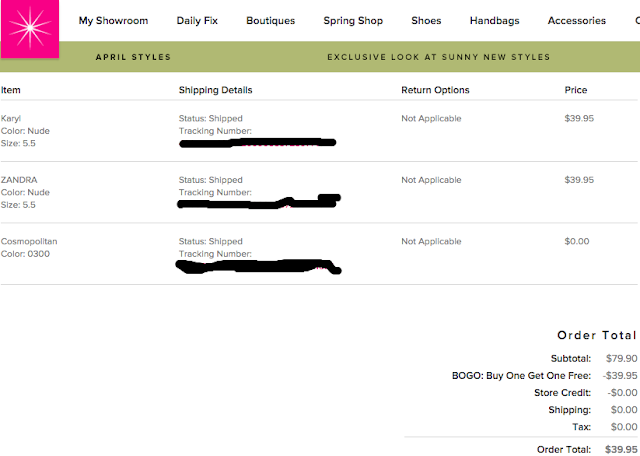Select Spring Shop in navigation
The image size is (640, 456).
pos(355,20)
